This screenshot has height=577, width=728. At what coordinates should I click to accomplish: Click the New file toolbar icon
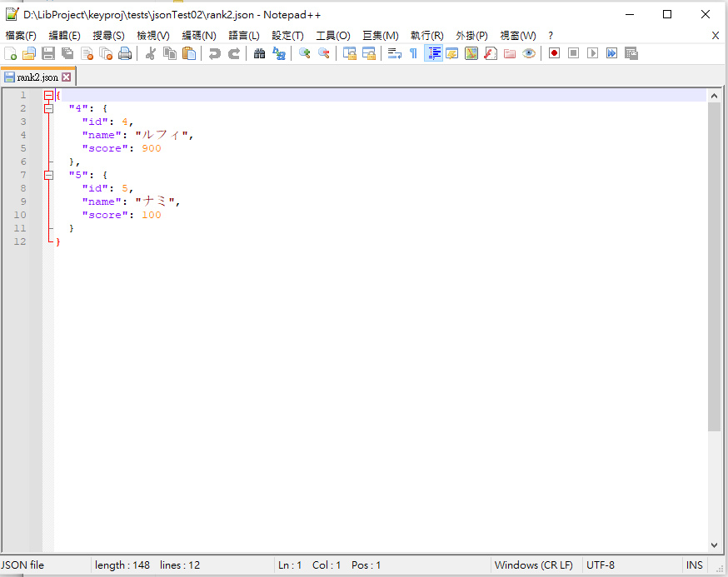(10, 53)
